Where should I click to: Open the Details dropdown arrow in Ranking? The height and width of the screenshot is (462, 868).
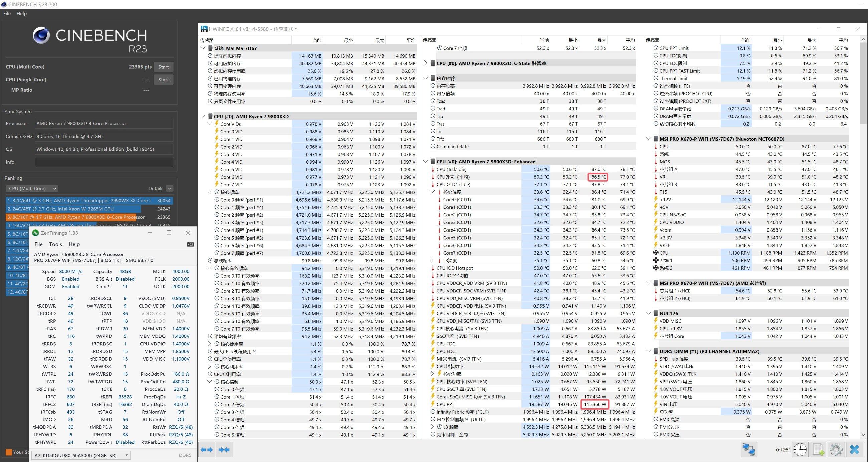pyautogui.click(x=170, y=189)
